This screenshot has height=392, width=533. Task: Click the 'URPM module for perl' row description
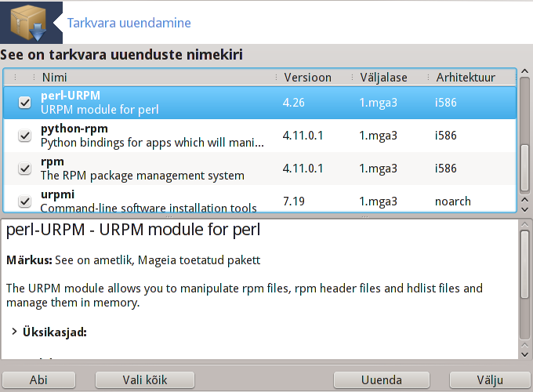click(x=100, y=110)
